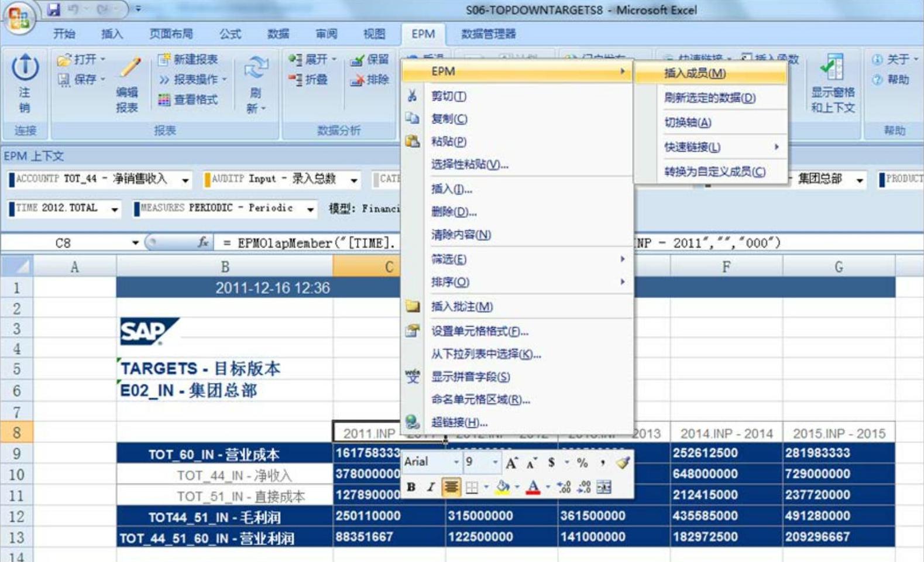Toggle center alignment in mini toolbar
Viewport: 924px width, 562px height.
(x=451, y=487)
